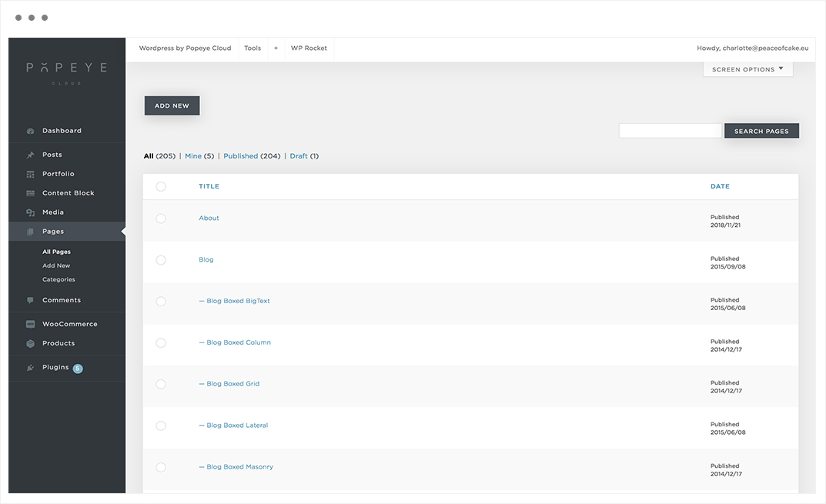Image resolution: width=826 pixels, height=504 pixels.
Task: Filter pages by All (205)
Action: click(x=159, y=156)
